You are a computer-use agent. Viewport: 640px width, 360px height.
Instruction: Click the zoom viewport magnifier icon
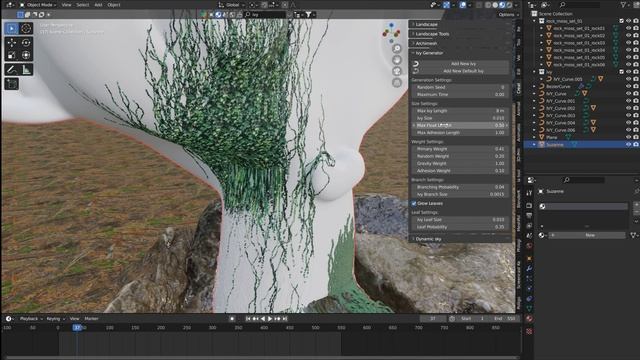click(397, 49)
